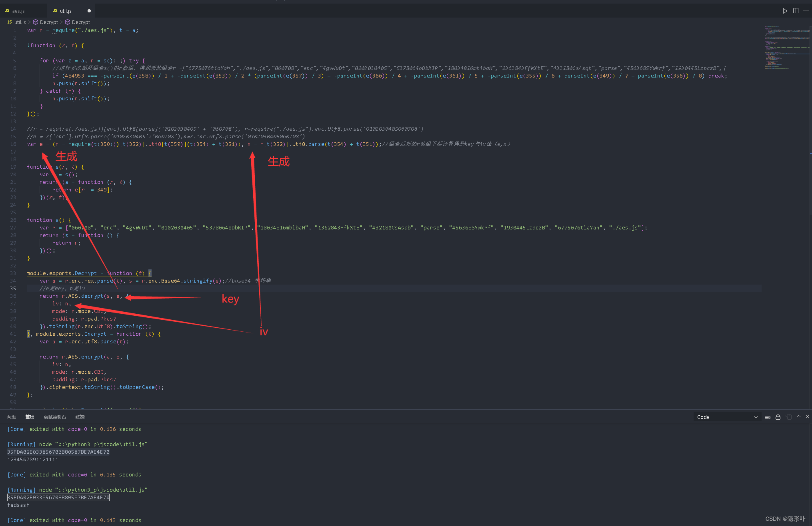Open the 输出 (Output) panel tab
The image size is (812, 526).
pos(30,417)
